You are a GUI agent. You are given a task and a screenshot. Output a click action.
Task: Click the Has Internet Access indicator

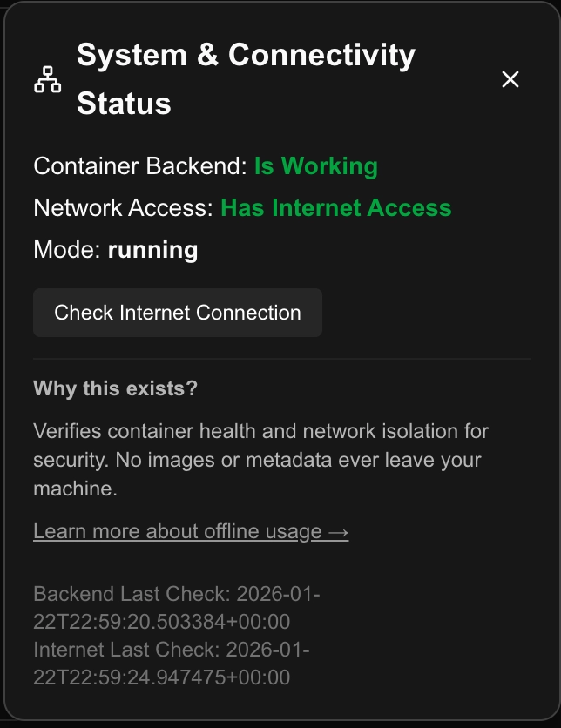336,208
